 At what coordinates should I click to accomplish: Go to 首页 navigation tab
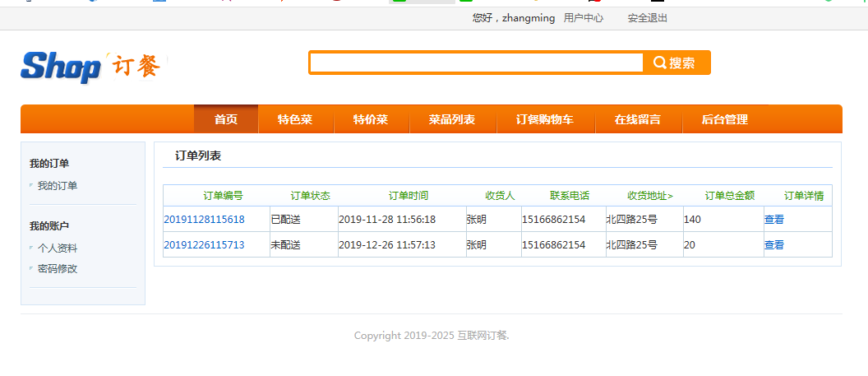click(226, 119)
